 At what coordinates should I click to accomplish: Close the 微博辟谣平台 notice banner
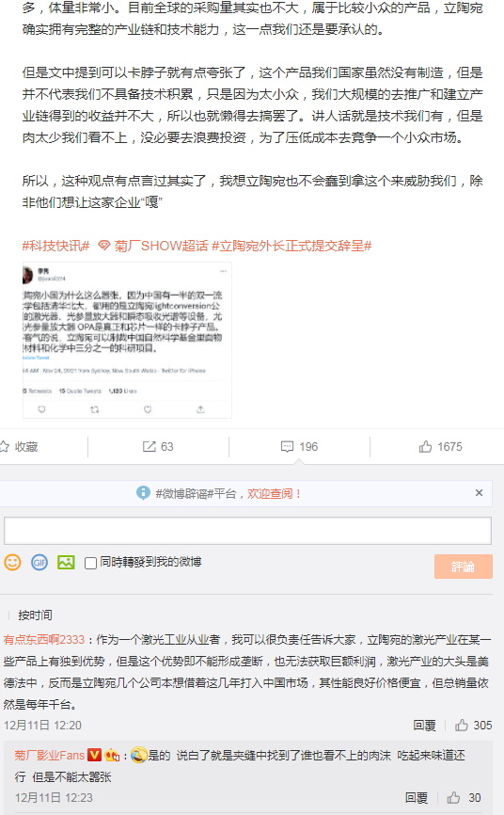479,493
